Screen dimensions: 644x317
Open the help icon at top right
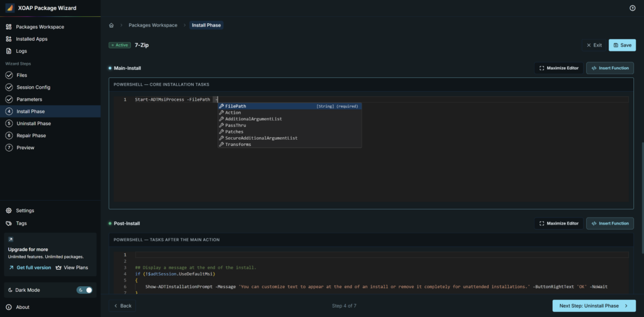[633, 8]
